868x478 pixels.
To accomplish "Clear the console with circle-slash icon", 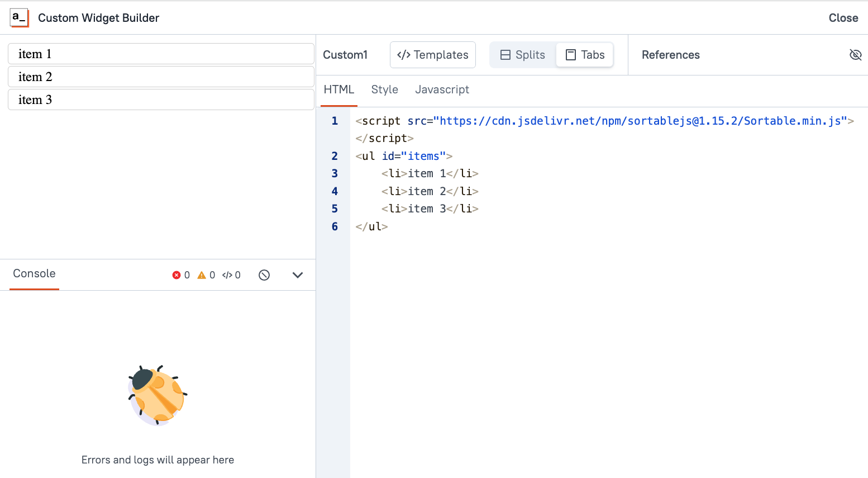I will pyautogui.click(x=264, y=275).
